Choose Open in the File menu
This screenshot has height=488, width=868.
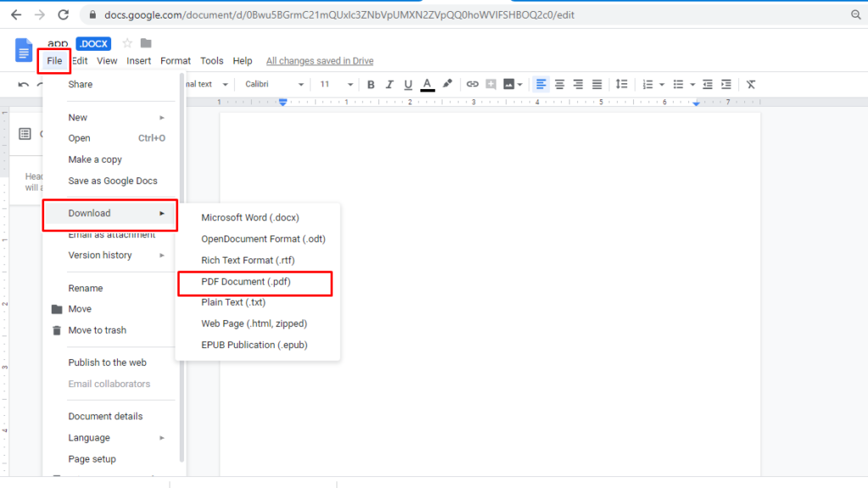[111, 138]
